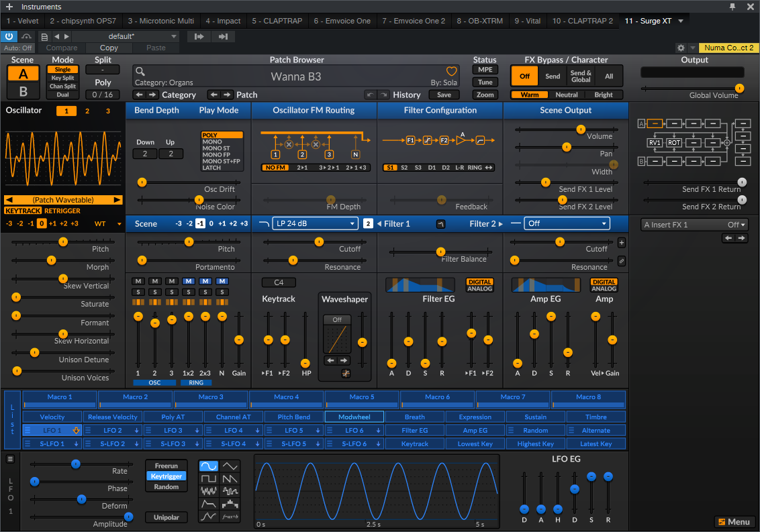Screen dimensions: 760x532
Task: Select the triangle wave LFO shape
Action: click(x=230, y=466)
